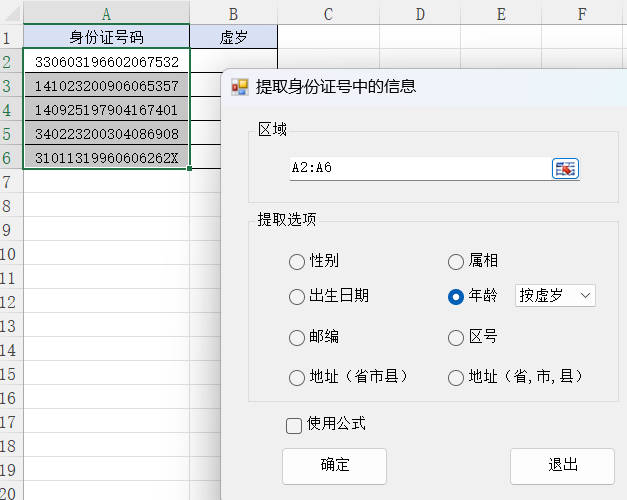Select the 属相 radio option
Screen dimensions: 627x500
(456, 262)
